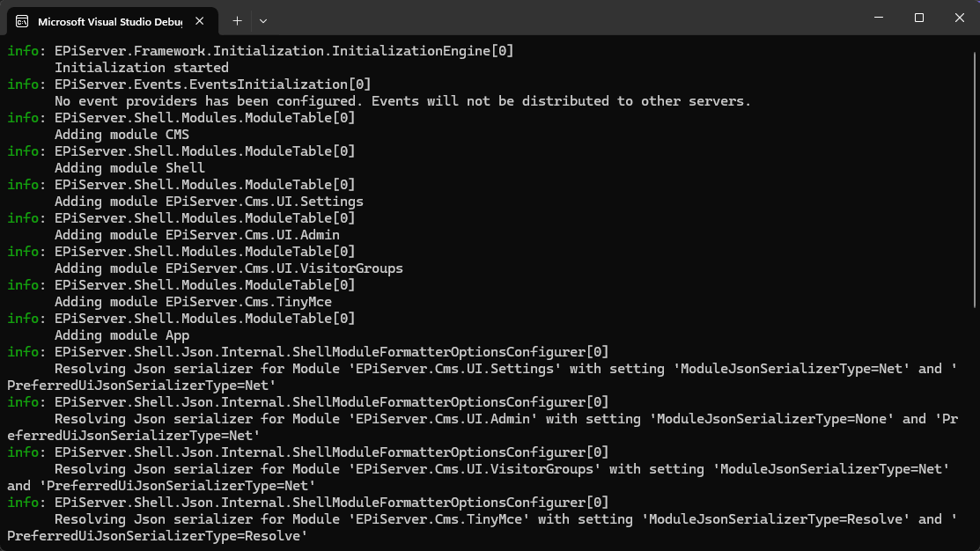Click the EPiServer.Events.EventsInitialization[0] text
The width and height of the screenshot is (980, 551).
pyautogui.click(x=212, y=84)
